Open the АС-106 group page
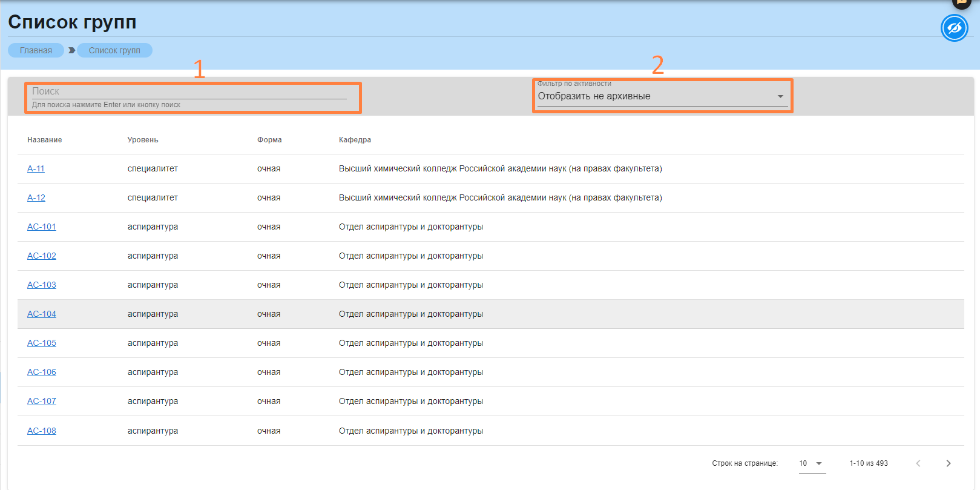 (x=42, y=372)
